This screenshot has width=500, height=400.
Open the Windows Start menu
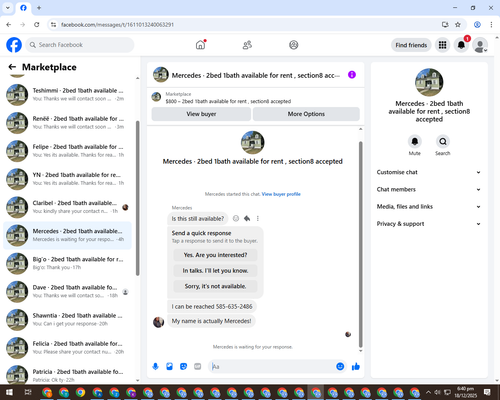pos(9,392)
